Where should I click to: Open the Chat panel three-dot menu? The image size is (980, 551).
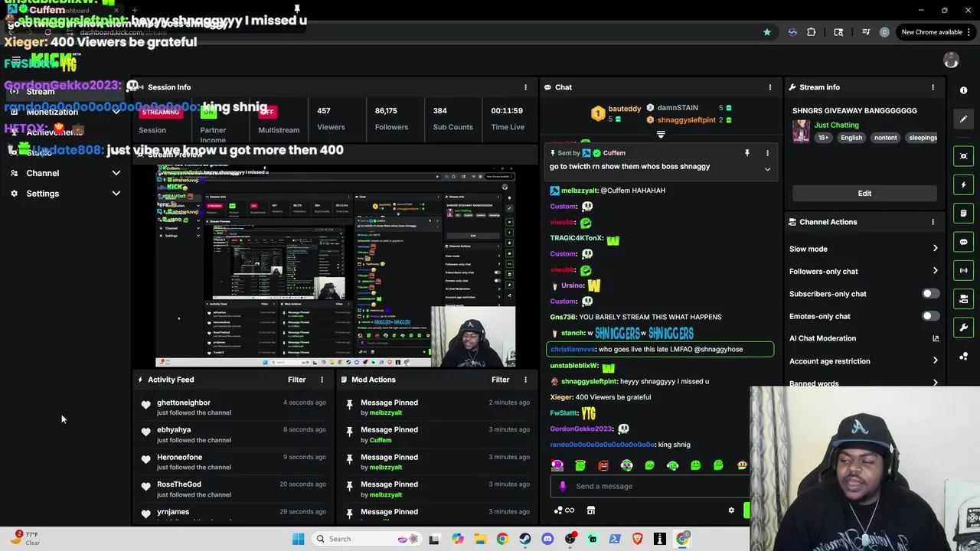[769, 87]
